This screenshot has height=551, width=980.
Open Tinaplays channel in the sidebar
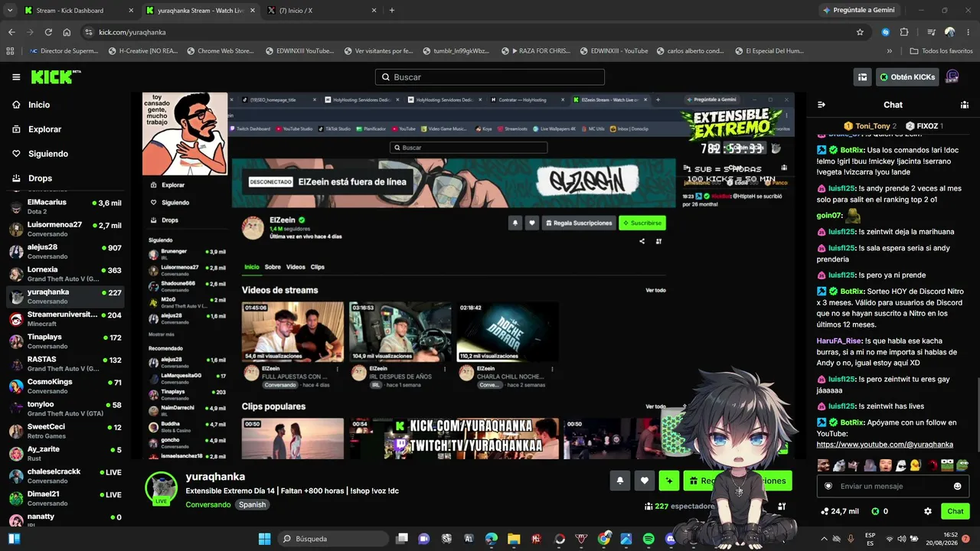coord(65,341)
